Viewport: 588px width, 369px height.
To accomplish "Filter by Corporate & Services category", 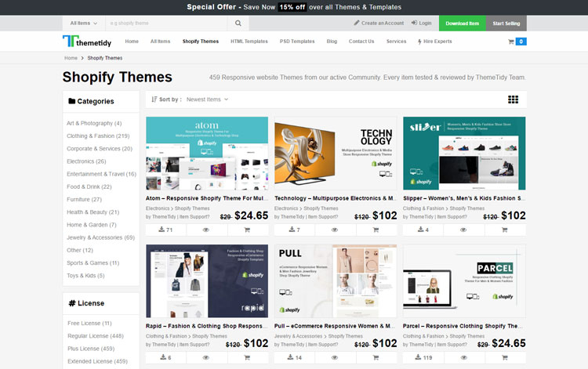I will tap(100, 149).
